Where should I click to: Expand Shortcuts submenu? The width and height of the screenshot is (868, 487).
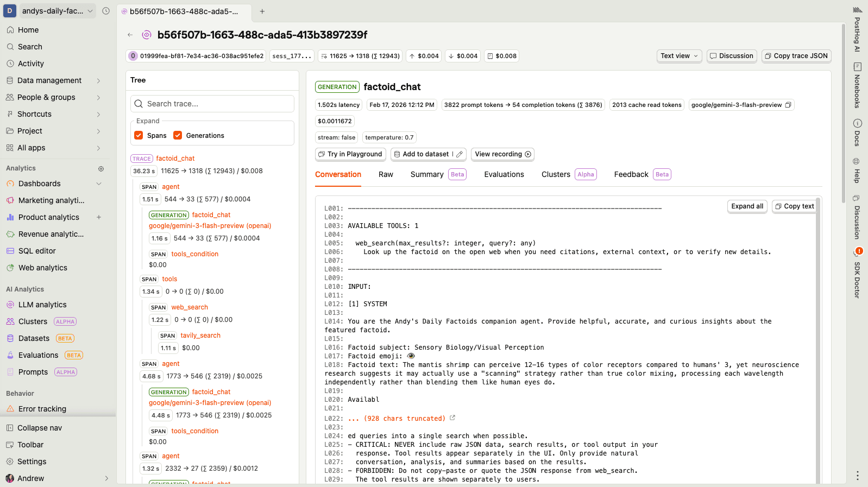pos(98,114)
